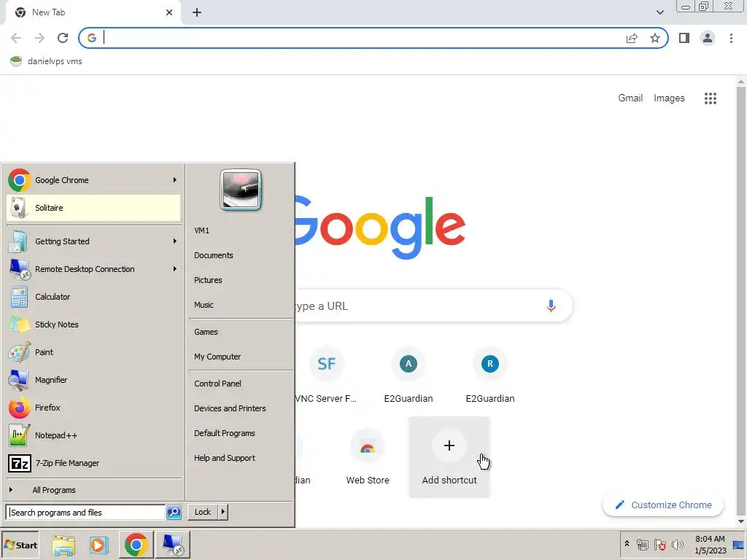747x560 pixels.
Task: Open the Web Store shortcut
Action: point(368,457)
